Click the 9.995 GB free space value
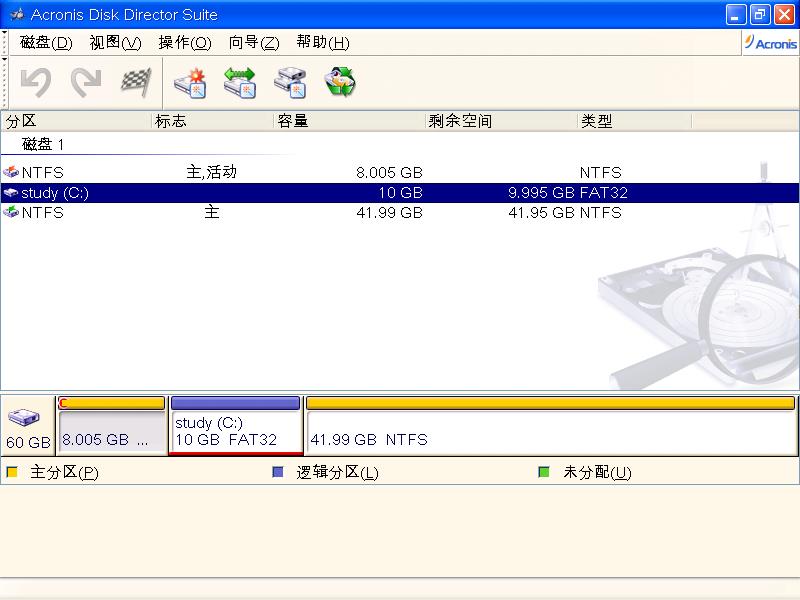This screenshot has height=600, width=800. tap(541, 193)
